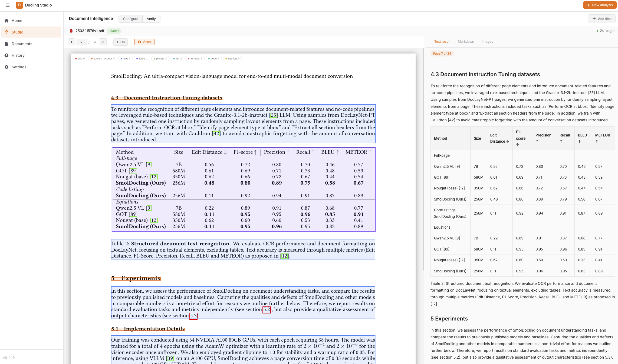Image resolution: width=618 pixels, height=364 pixels.
Task: Open the hamburger menu icon
Action: click(x=8, y=5)
